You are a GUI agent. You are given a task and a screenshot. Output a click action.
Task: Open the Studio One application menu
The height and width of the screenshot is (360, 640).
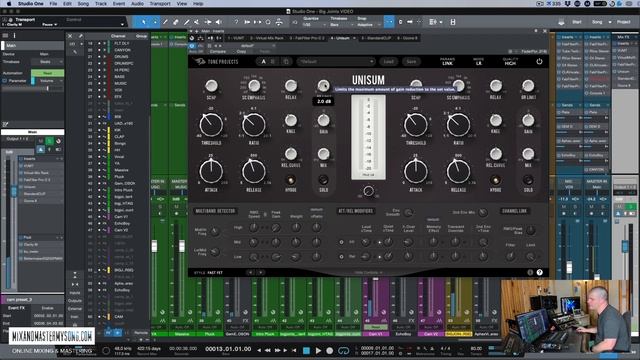tap(31, 4)
